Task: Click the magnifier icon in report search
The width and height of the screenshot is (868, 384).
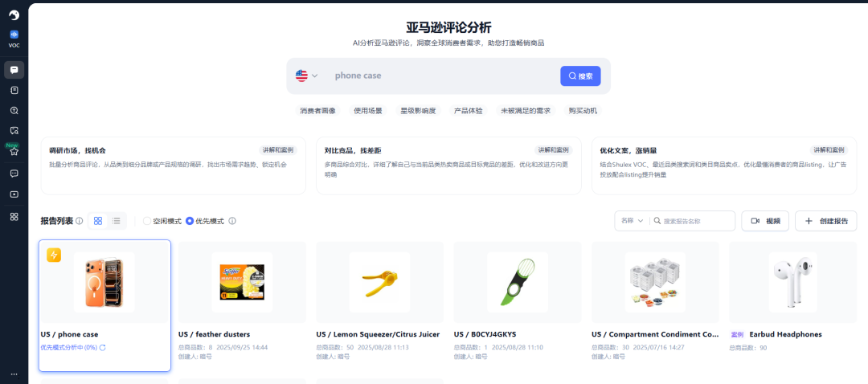Action: 657,221
